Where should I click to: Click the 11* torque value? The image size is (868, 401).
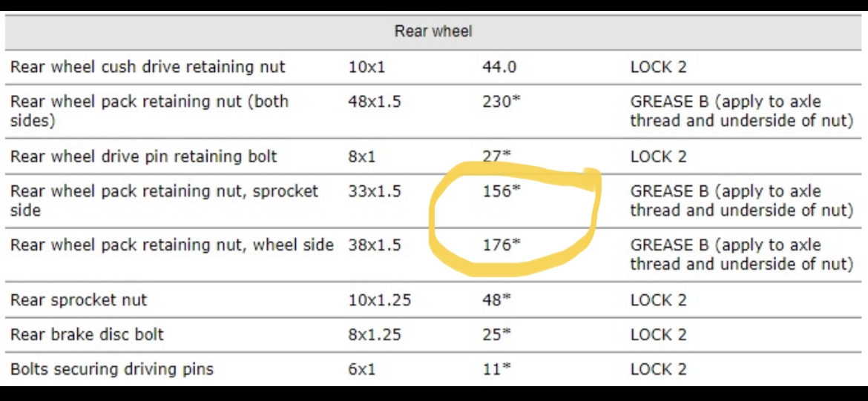click(496, 369)
